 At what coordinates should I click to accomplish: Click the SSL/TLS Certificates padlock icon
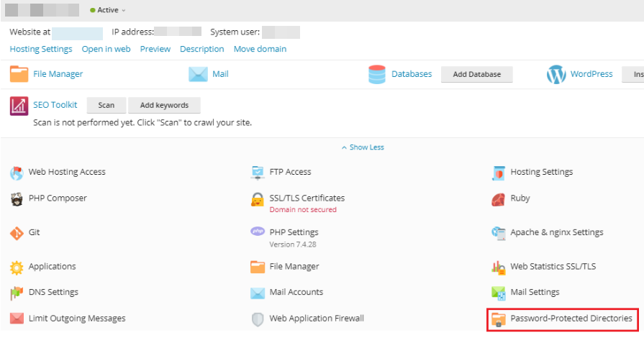point(258,199)
